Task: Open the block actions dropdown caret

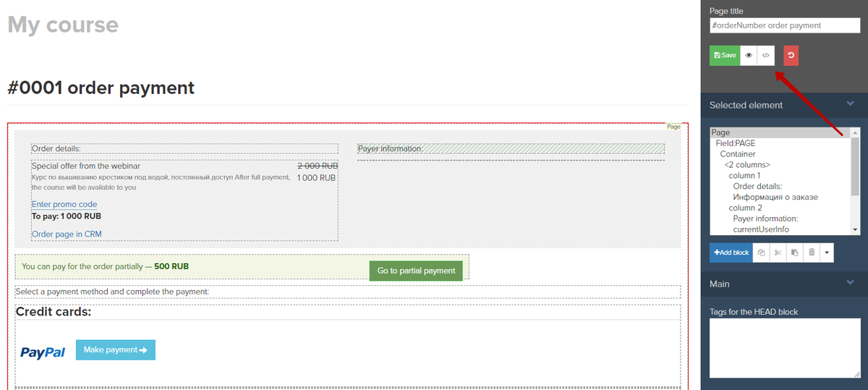Action: (x=827, y=253)
